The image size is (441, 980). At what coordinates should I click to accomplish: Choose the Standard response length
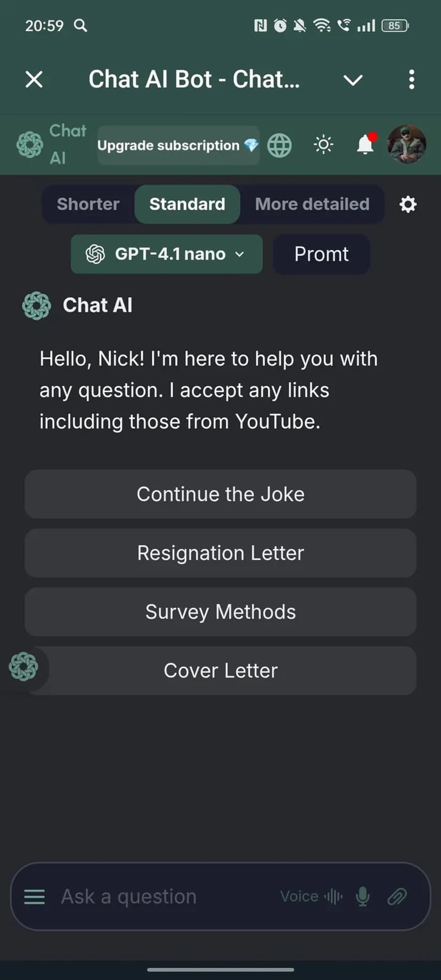[187, 205]
